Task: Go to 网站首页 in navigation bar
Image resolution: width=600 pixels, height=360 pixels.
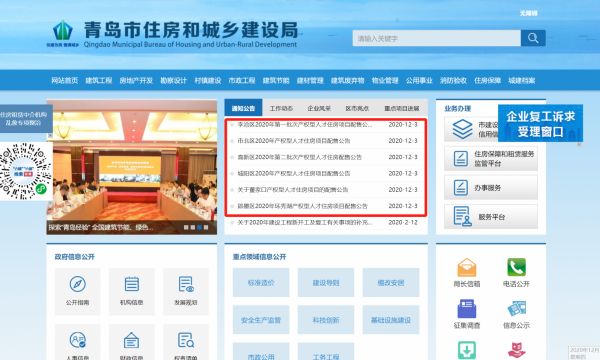Action: 65,80
